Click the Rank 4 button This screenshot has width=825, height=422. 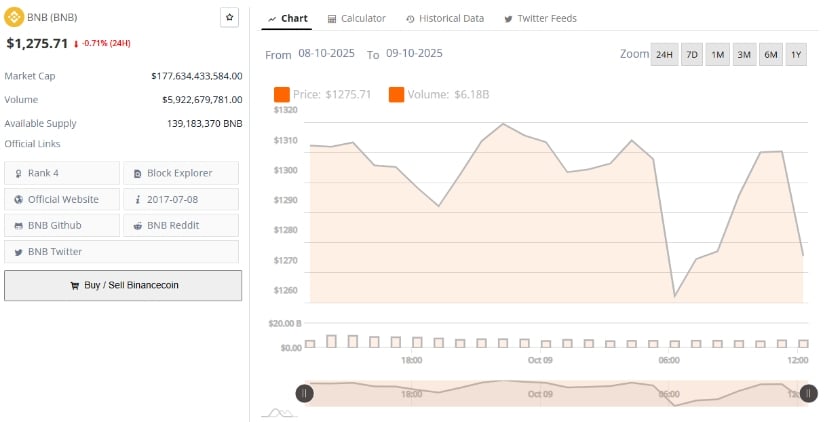[x=62, y=173]
